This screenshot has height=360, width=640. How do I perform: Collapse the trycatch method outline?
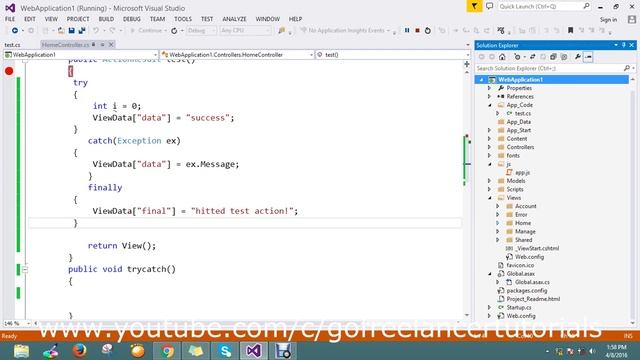(25, 269)
